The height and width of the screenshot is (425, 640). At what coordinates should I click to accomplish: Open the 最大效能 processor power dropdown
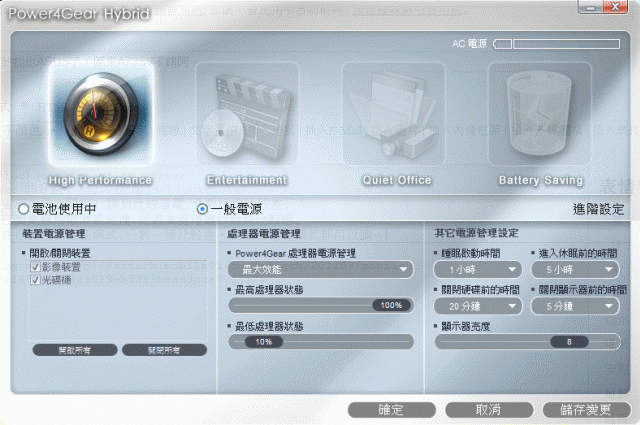tap(321, 269)
